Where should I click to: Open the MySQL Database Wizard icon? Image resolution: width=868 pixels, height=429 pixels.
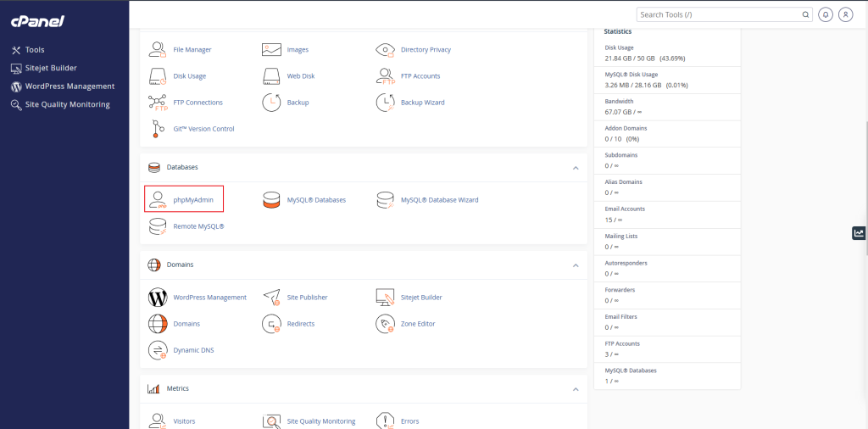tap(386, 200)
